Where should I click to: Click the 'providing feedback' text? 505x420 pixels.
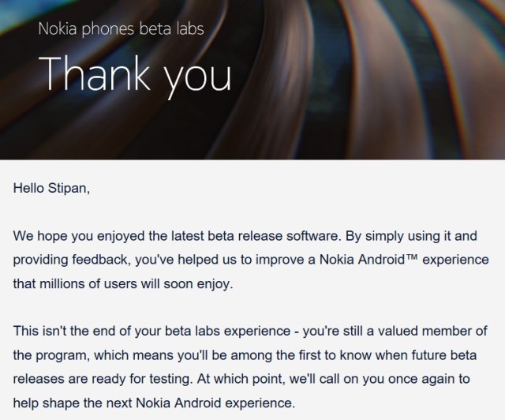(70, 260)
